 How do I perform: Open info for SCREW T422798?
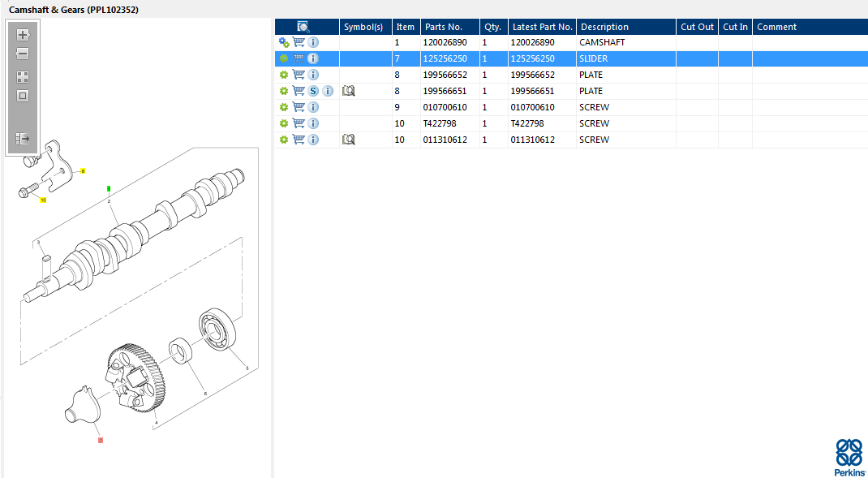point(313,123)
